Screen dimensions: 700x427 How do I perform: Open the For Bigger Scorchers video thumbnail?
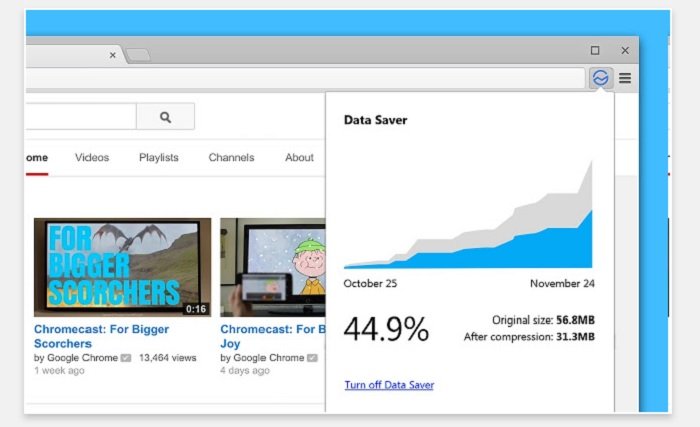click(x=122, y=267)
